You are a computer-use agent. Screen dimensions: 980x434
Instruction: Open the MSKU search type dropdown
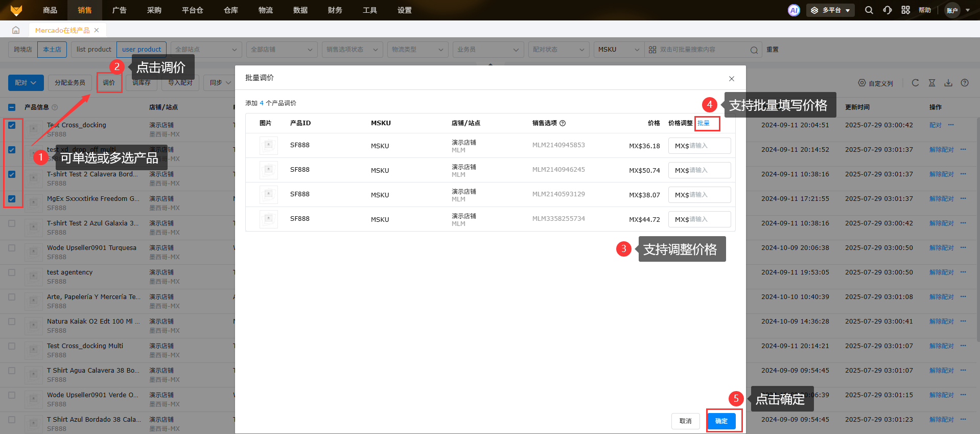[x=618, y=50]
